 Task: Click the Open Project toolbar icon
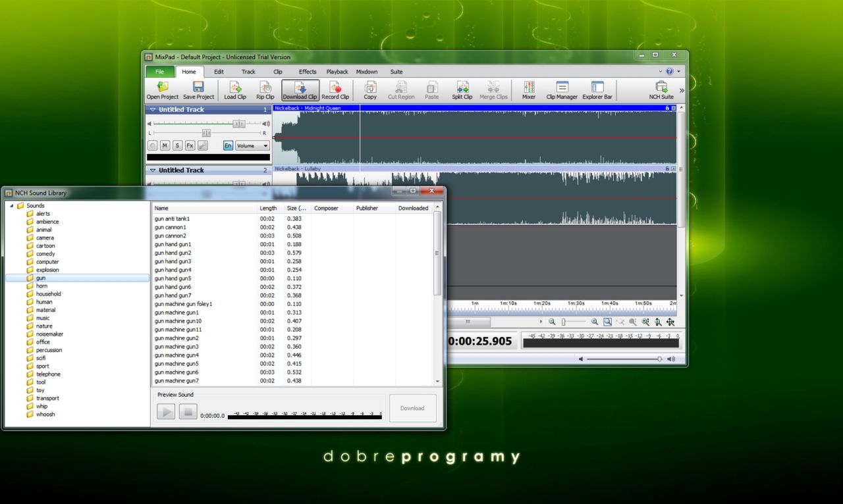[162, 87]
